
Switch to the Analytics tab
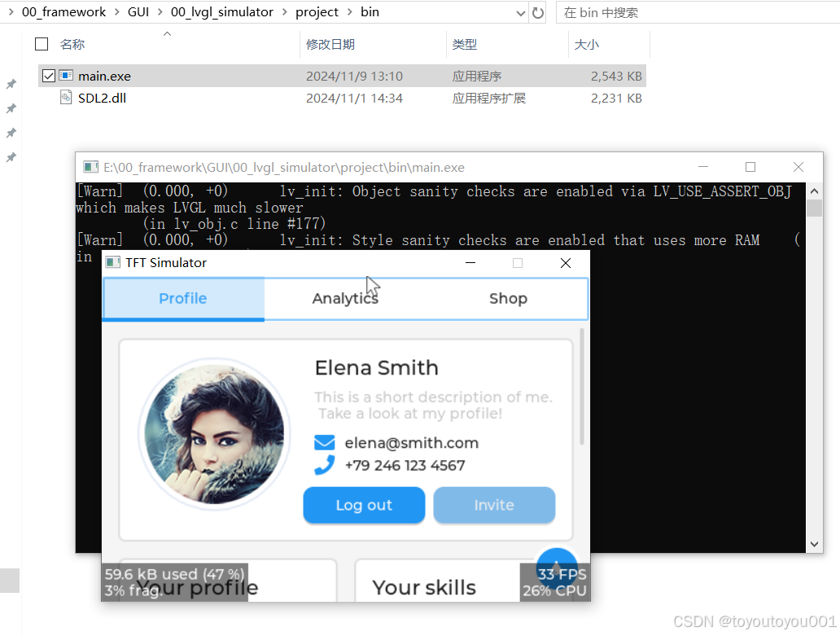pyautogui.click(x=345, y=298)
